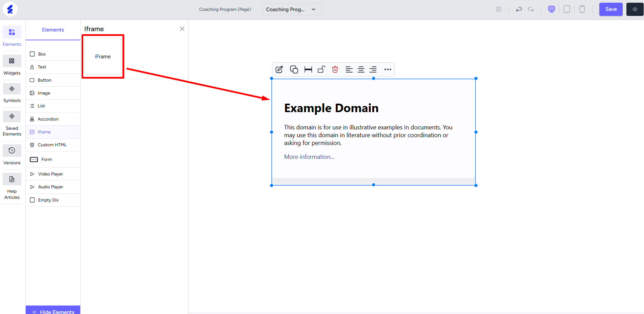Viewport: 644px width, 314px height.
Task: Switch to mobile view
Action: 582,9
